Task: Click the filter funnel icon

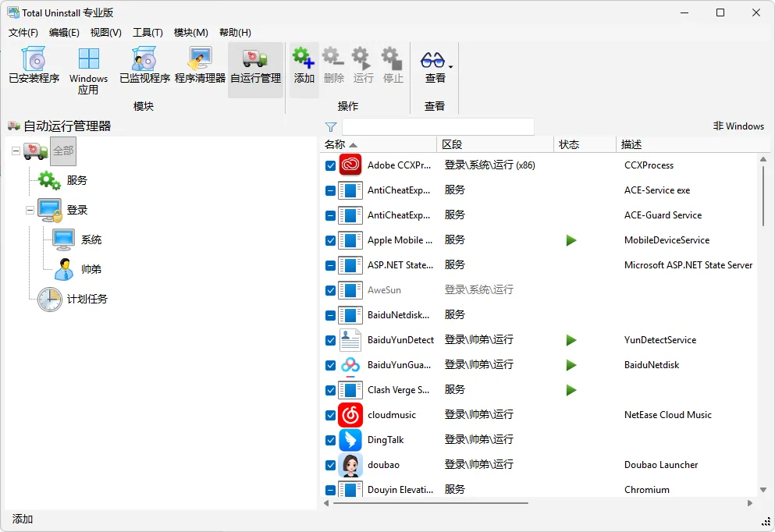Action: [331, 127]
